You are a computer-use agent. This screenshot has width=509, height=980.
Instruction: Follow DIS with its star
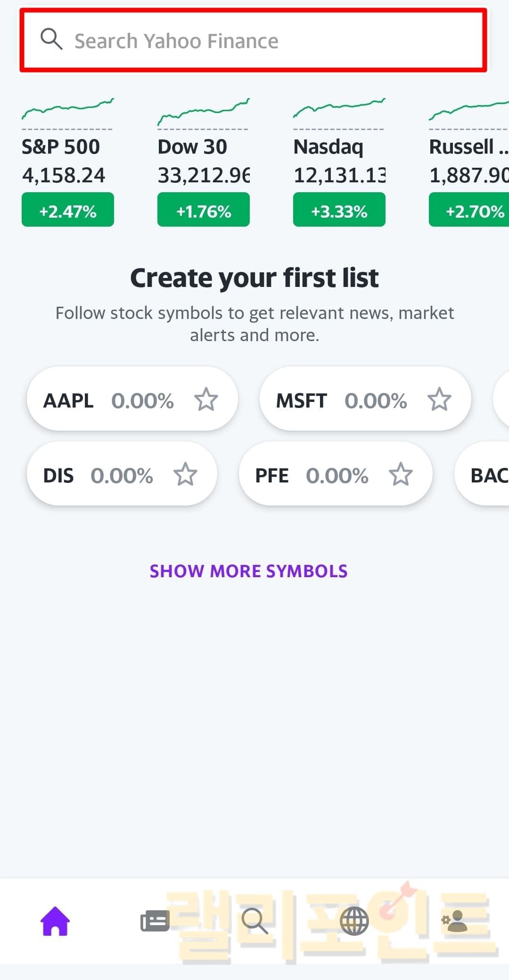[x=185, y=474]
